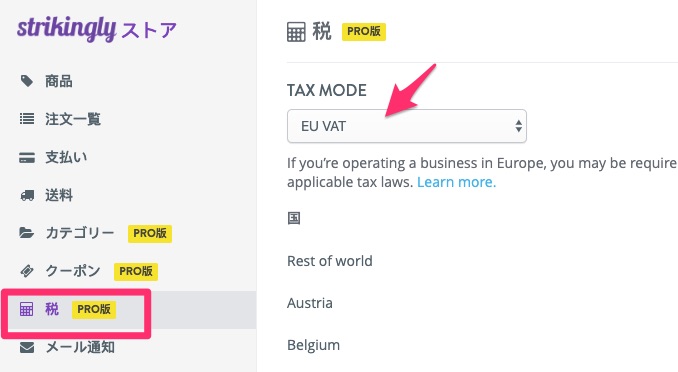Open 注文一覧 menu item
Screen dimensions: 678x372
tap(73, 119)
